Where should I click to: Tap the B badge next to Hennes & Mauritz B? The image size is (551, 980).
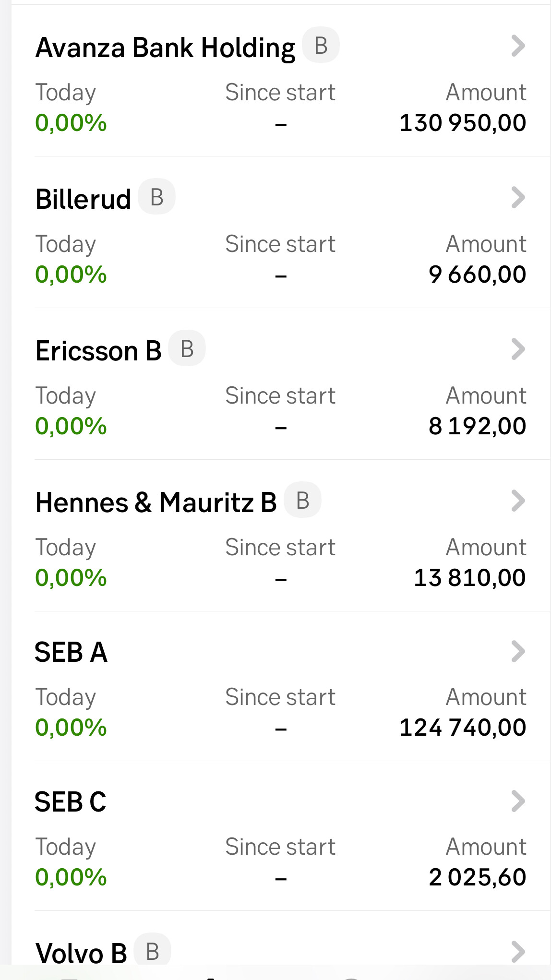coord(302,501)
